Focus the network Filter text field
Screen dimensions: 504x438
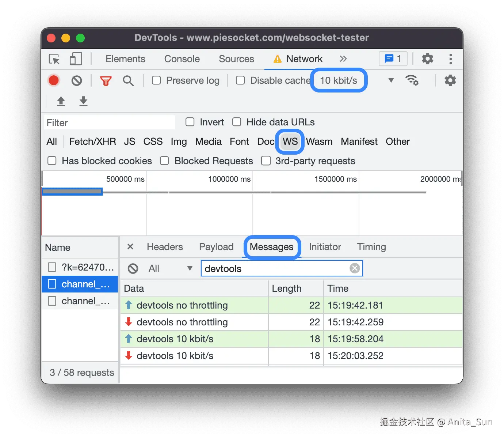click(110, 122)
